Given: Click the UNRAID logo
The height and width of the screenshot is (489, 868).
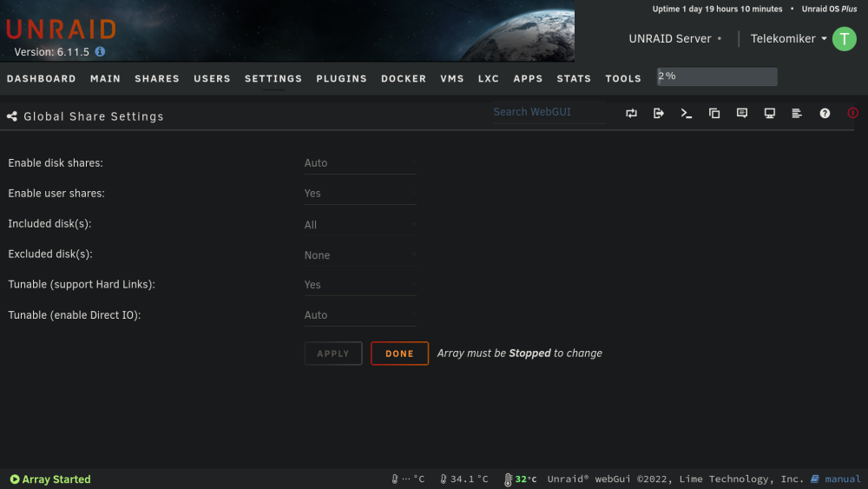Looking at the screenshot, I should click(x=62, y=30).
